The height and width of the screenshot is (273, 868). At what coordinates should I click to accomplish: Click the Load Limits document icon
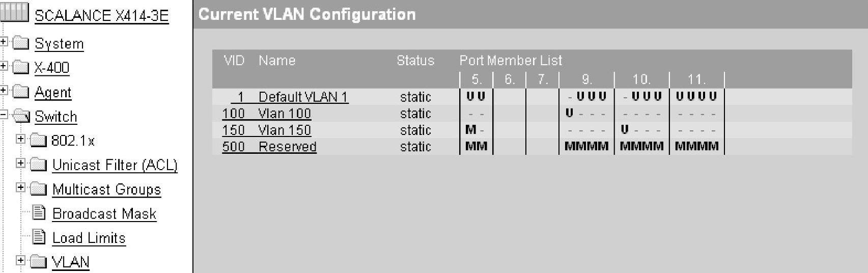click(39, 237)
